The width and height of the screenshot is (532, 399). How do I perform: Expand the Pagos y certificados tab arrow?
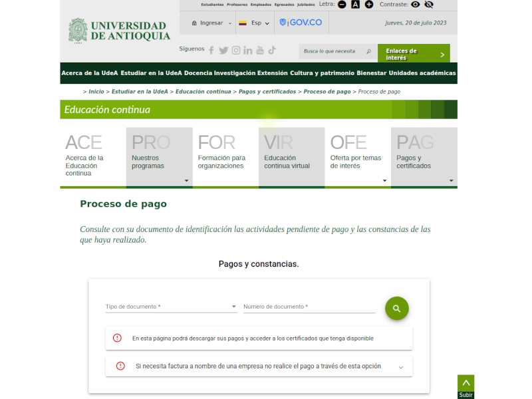(x=452, y=180)
